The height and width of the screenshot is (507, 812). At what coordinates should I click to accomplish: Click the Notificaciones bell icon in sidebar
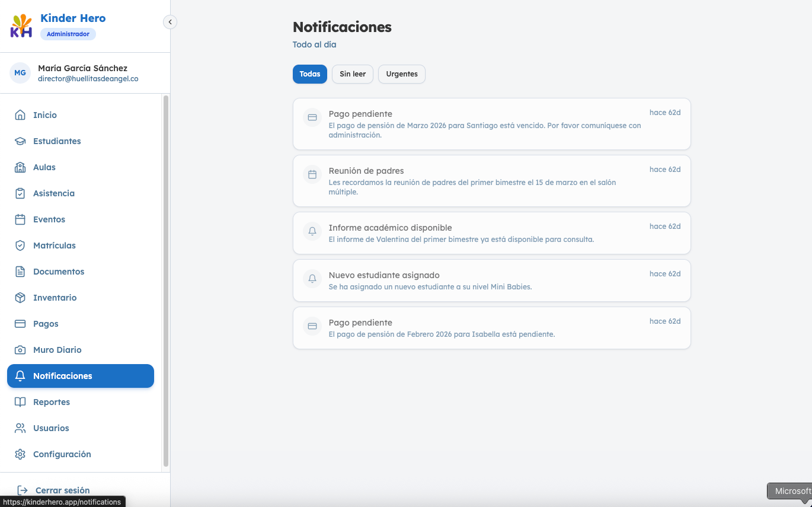coord(20,376)
